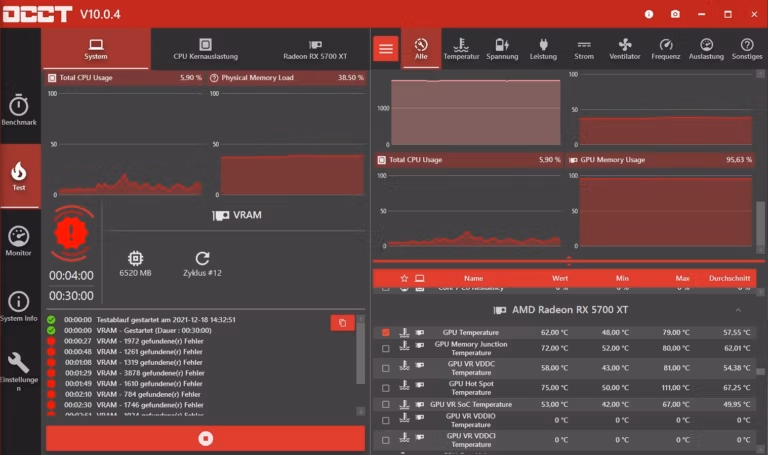Click the test log scroll-down arrow
Image resolution: width=768 pixels, height=455 pixels.
coord(360,411)
